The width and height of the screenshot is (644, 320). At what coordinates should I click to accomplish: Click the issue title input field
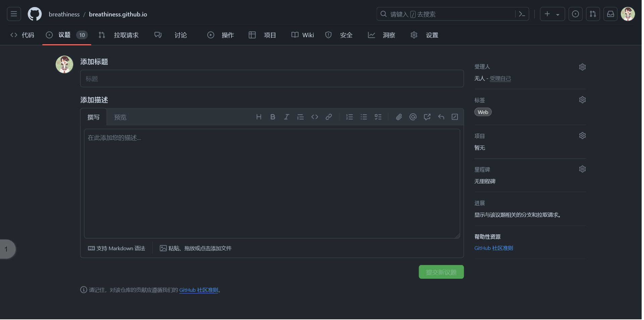(x=272, y=78)
